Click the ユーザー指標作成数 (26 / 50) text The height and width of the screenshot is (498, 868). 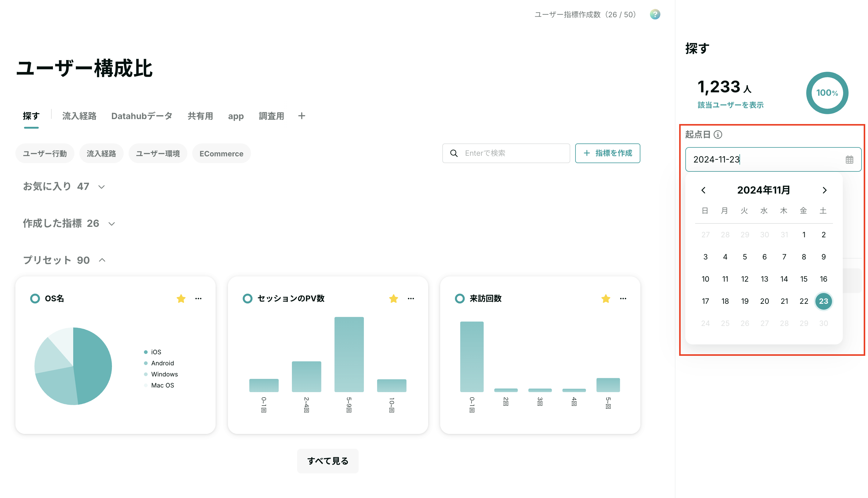(585, 14)
